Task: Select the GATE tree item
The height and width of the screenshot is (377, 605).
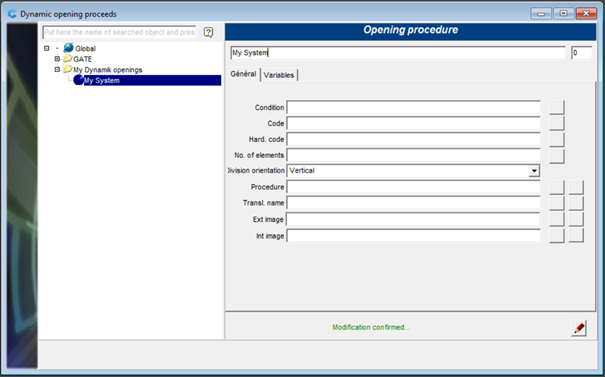Action: click(83, 59)
